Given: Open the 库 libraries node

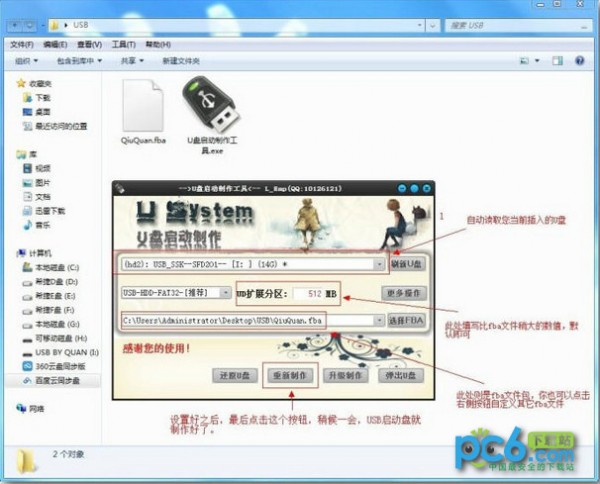Looking at the screenshot, I should 27,154.
